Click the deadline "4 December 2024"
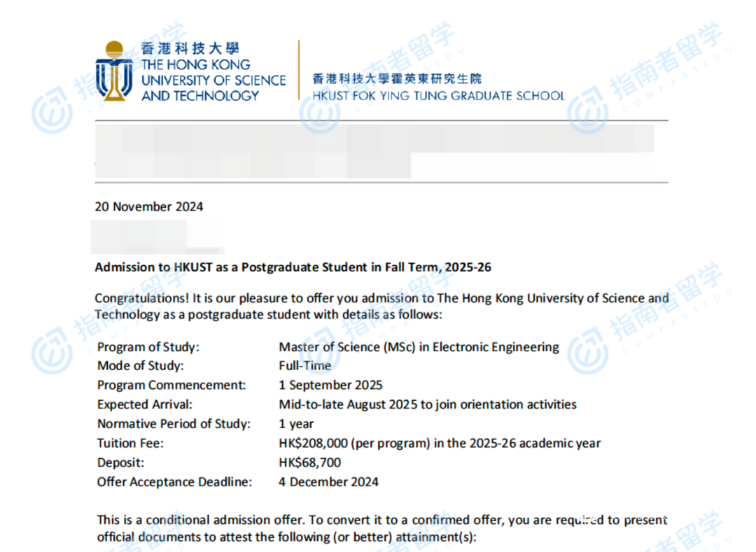This screenshot has width=756, height=552. tap(329, 482)
